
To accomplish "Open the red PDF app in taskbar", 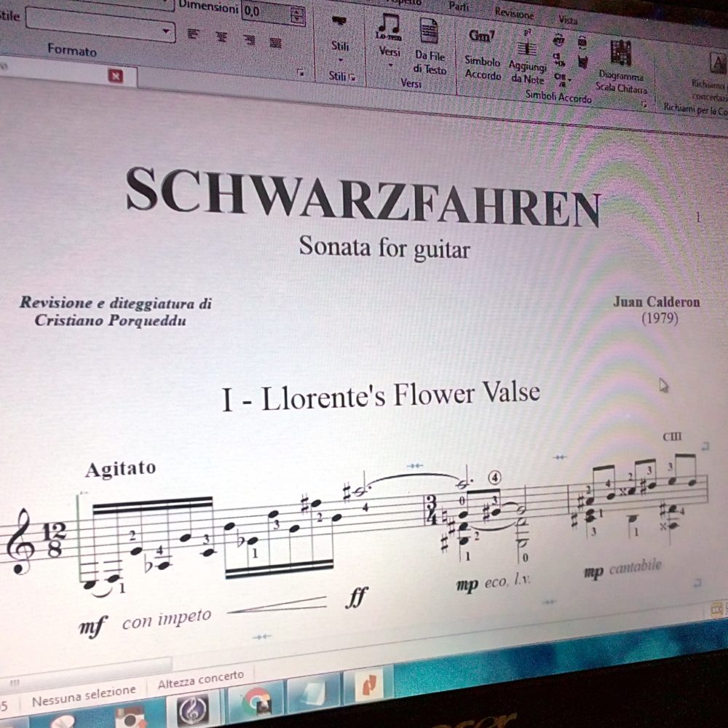I will [369, 686].
